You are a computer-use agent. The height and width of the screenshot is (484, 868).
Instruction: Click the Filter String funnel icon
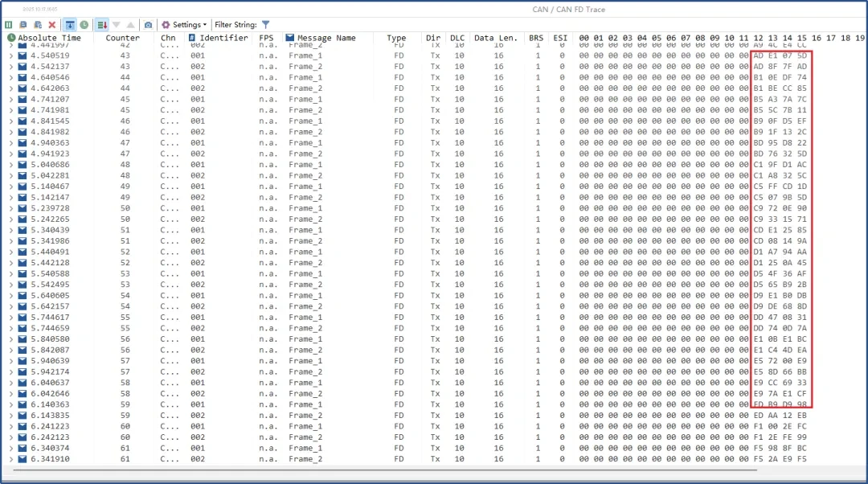tap(265, 25)
